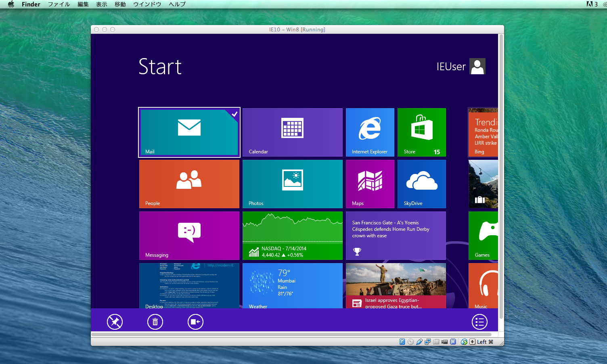Open the 表示 menu
This screenshot has width=607, height=364.
pos(102,4)
